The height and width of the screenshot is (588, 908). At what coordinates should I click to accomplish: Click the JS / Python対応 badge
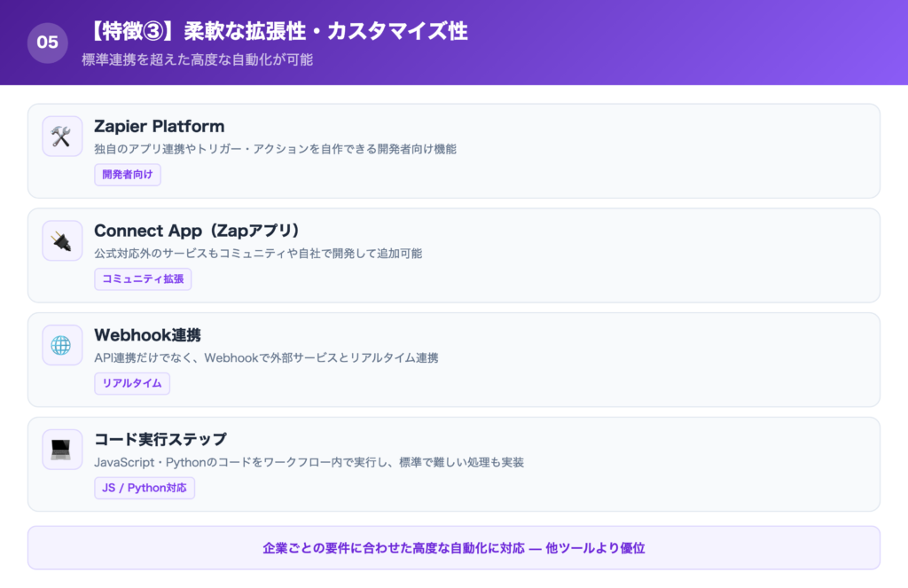[145, 488]
